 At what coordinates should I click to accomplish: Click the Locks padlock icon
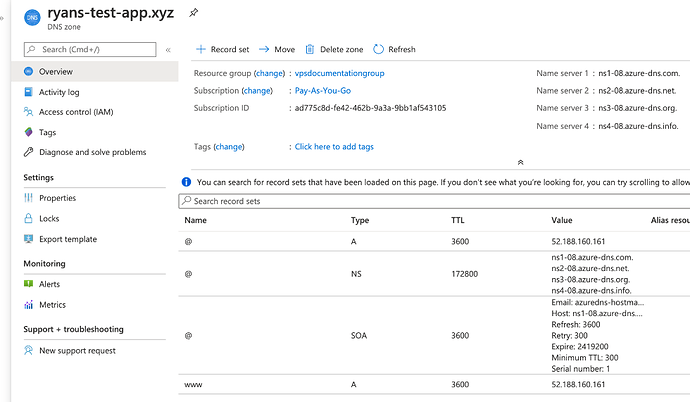(x=29, y=218)
